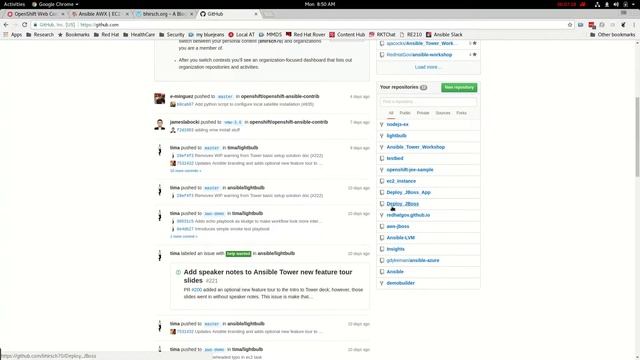Select the Forks repositories filter tab
640x360 pixels.
point(461,113)
